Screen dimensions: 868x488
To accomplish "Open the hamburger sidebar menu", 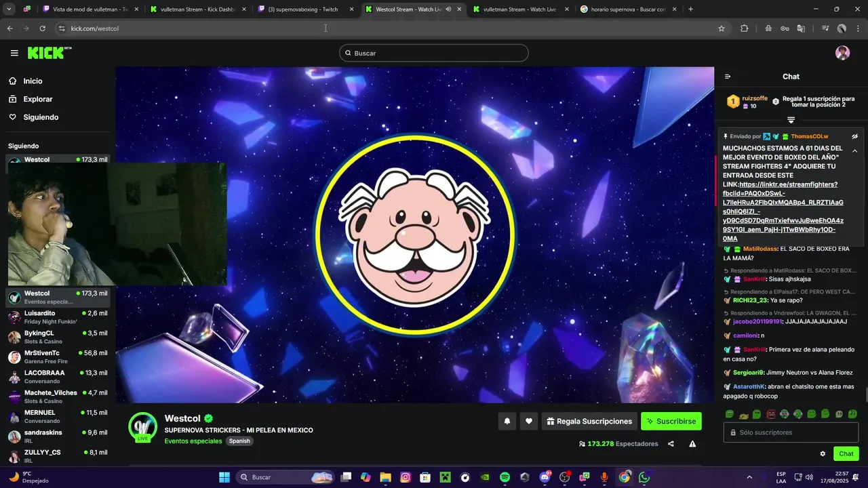I will point(14,53).
